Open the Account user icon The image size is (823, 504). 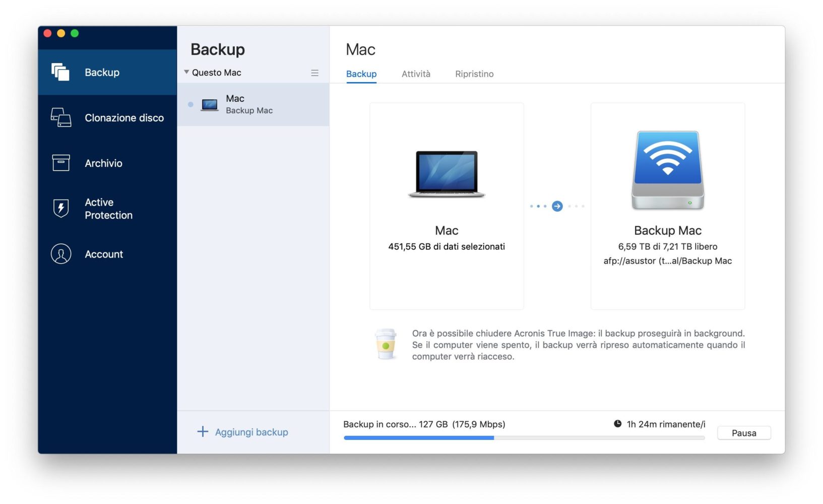pyautogui.click(x=61, y=254)
